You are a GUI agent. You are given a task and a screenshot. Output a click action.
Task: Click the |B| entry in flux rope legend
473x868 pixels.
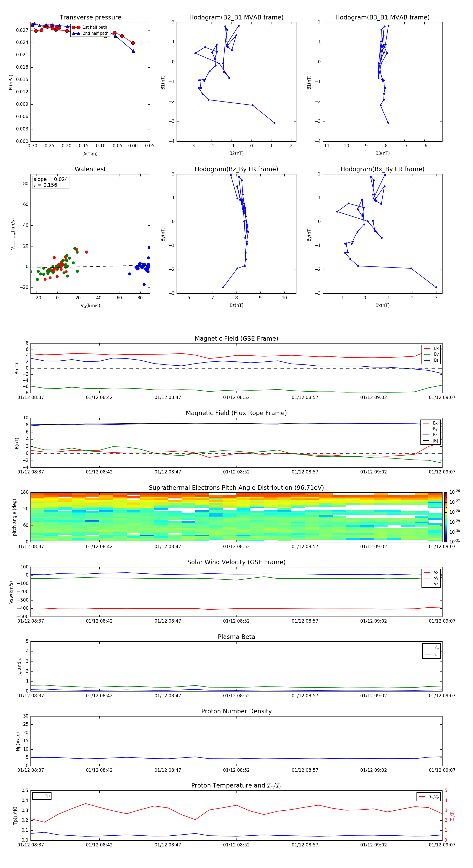(x=431, y=441)
